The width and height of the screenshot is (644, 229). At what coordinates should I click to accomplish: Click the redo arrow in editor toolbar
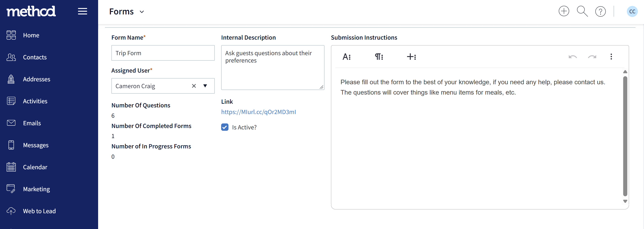[592, 57]
